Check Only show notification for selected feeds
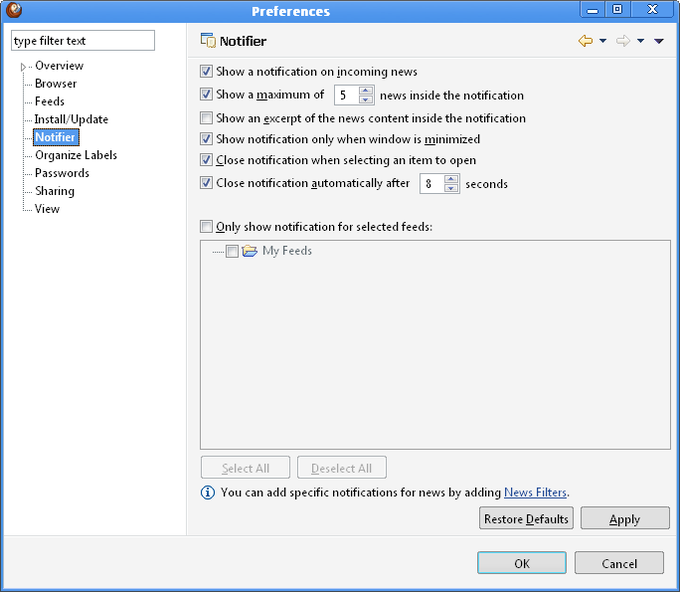Image resolution: width=680 pixels, height=592 pixels. click(x=207, y=227)
